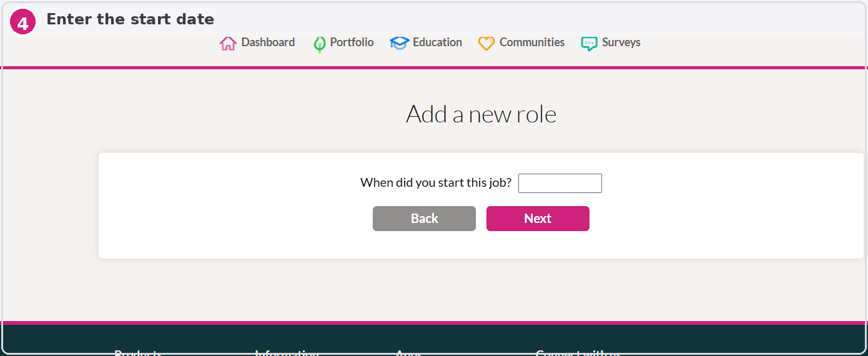Select the 'Add a new role' heading
The image size is (868, 356).
(x=481, y=114)
